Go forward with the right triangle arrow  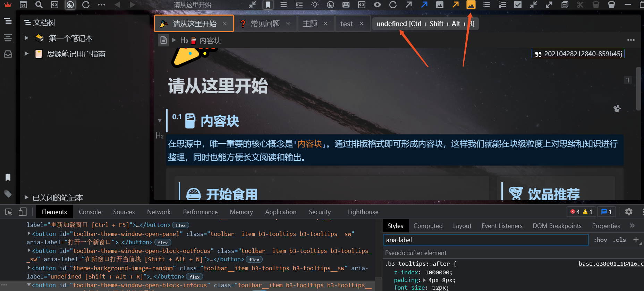(133, 5)
